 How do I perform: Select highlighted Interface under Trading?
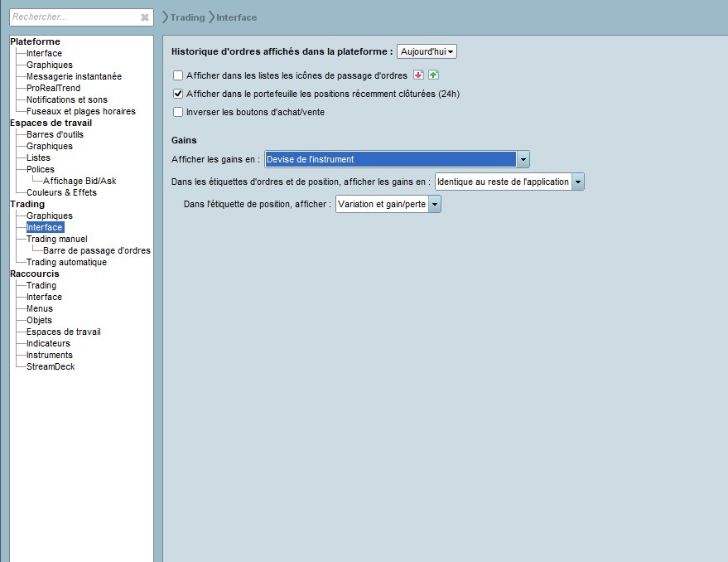[x=45, y=227]
